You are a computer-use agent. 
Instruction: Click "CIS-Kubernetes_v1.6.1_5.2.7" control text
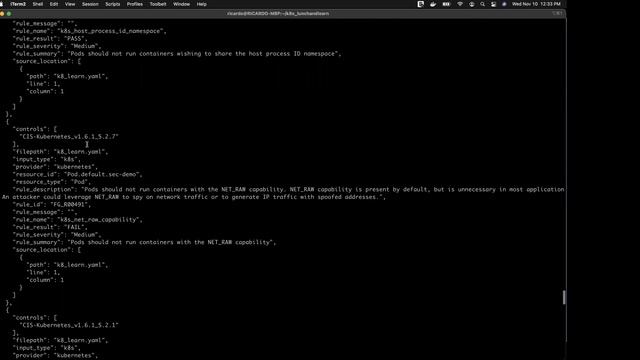69,136
